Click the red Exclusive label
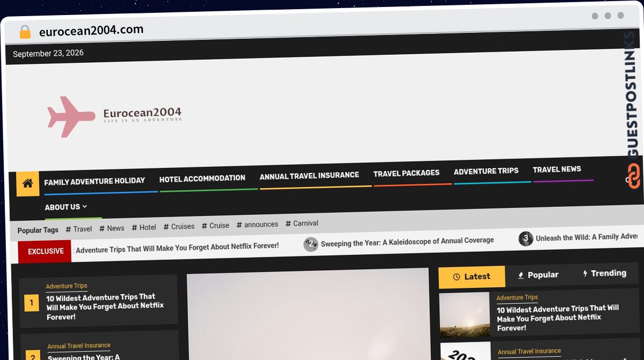 pyautogui.click(x=45, y=251)
